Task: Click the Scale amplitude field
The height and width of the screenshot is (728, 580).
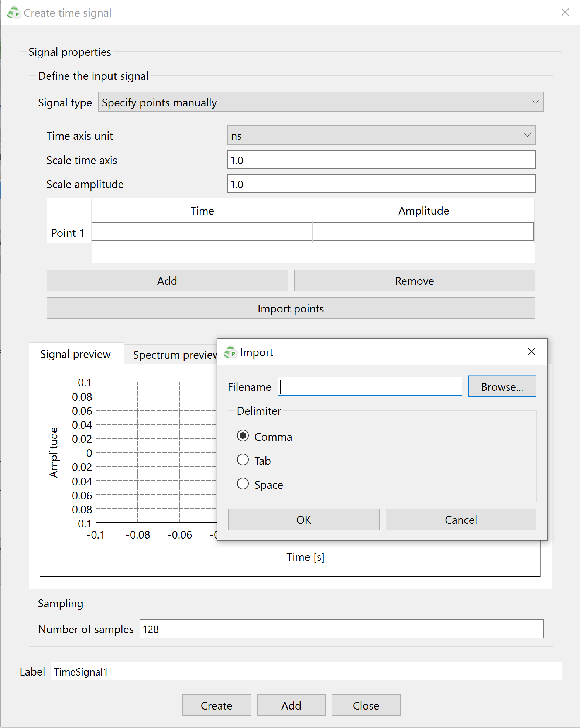Action: pos(381,184)
